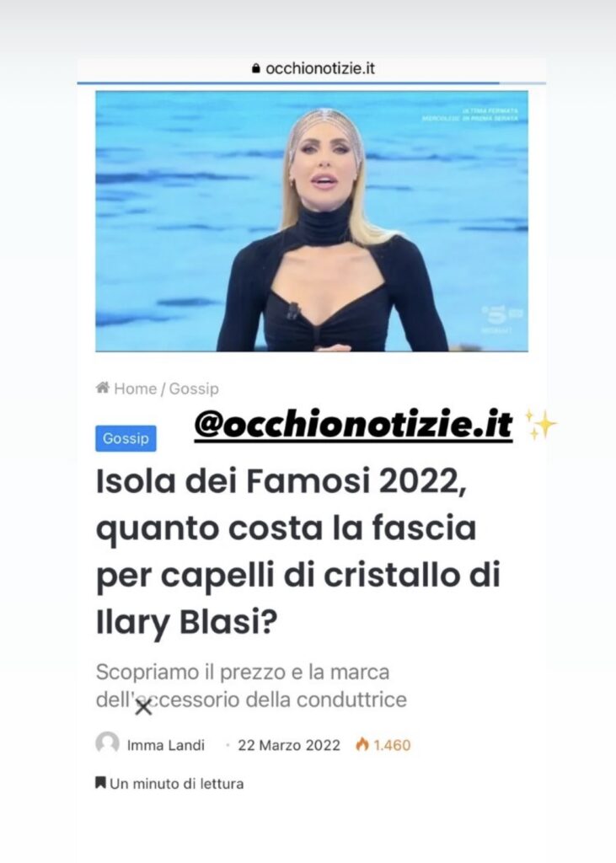
Task: Click the Isola dei Famosi 2022 headline
Action: click(297, 553)
